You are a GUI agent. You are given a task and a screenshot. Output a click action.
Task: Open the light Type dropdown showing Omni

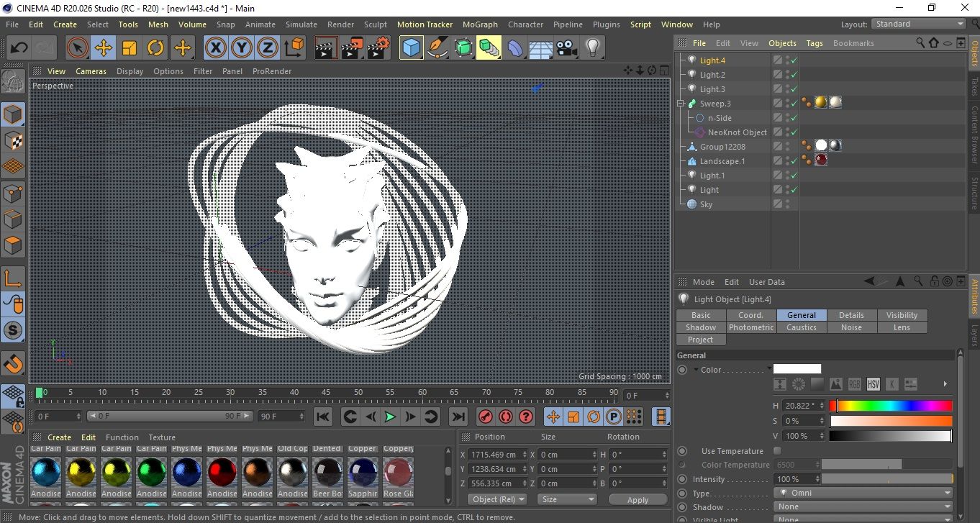[x=863, y=494]
